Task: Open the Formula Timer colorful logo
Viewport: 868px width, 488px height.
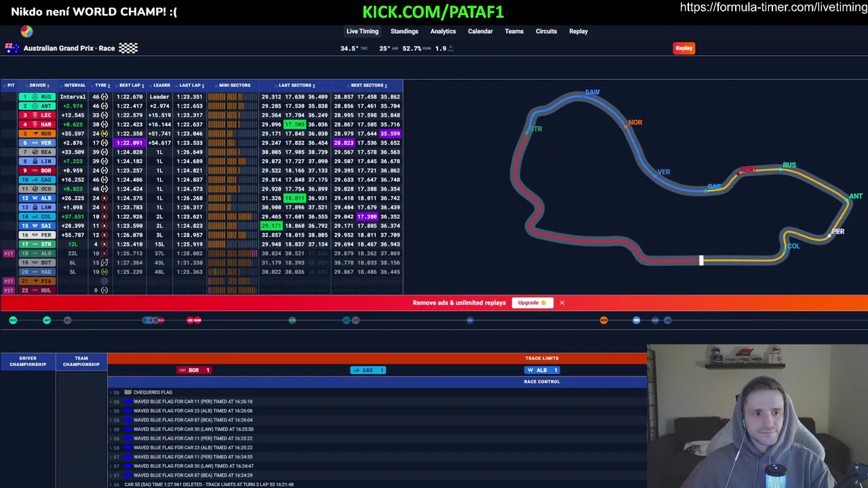Action: click(26, 31)
